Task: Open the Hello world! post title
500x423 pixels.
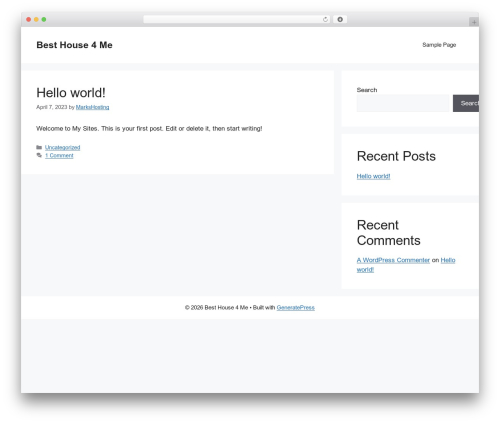Action: 71,93
